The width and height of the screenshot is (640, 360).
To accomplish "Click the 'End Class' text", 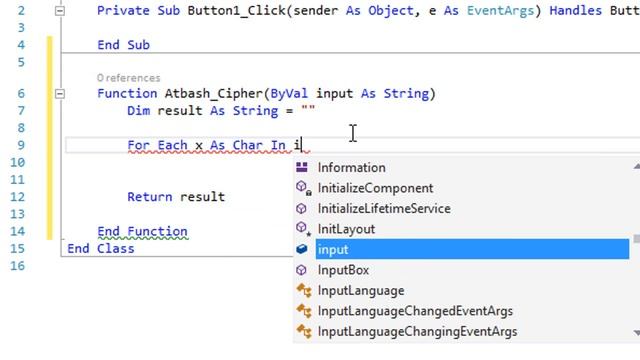I will (101, 248).
